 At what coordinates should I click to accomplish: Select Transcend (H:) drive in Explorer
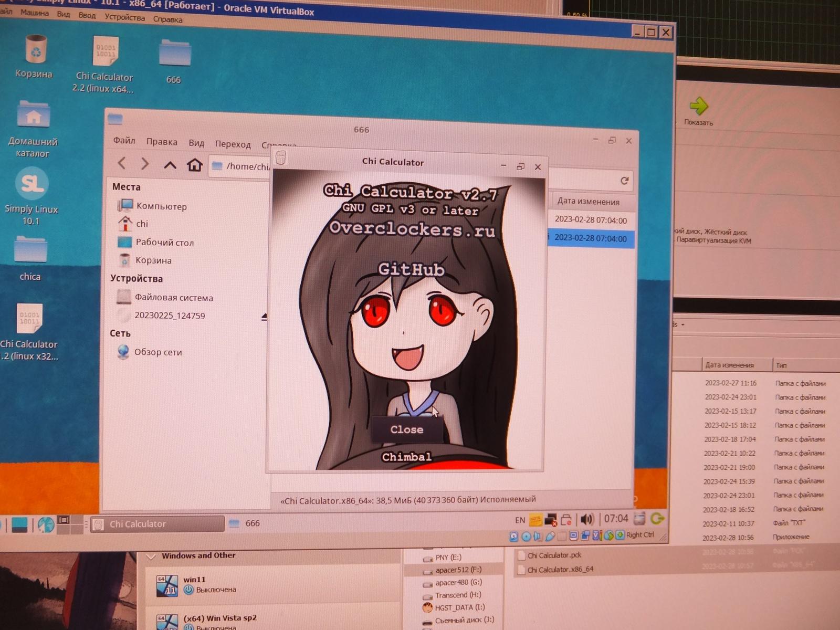451,595
